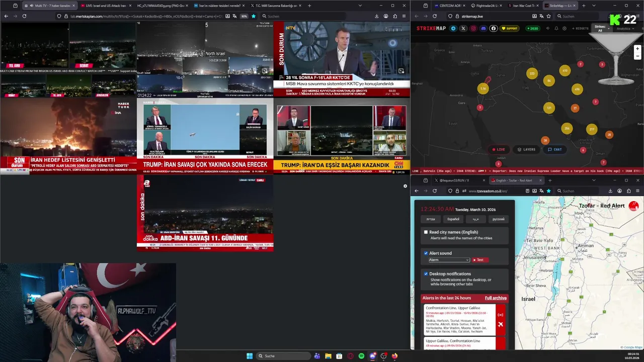Switch to LIVE: Israel and US Attack Iran tab
The width and height of the screenshot is (644, 362).
tap(106, 6)
